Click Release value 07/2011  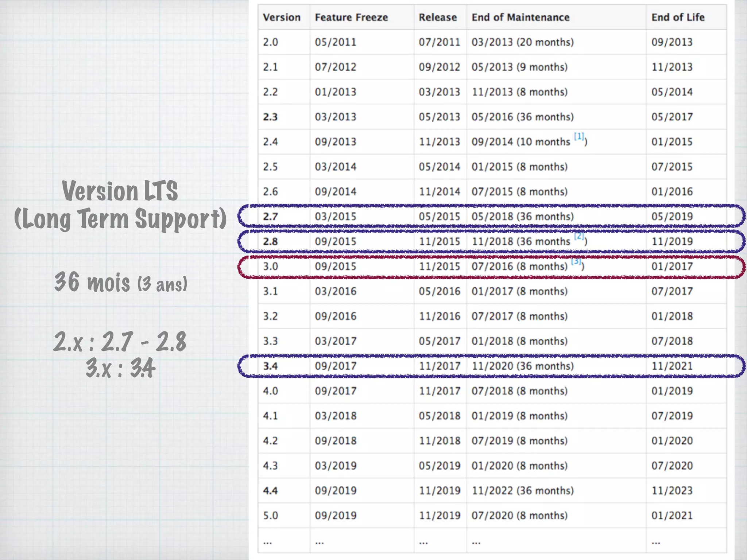click(x=440, y=42)
